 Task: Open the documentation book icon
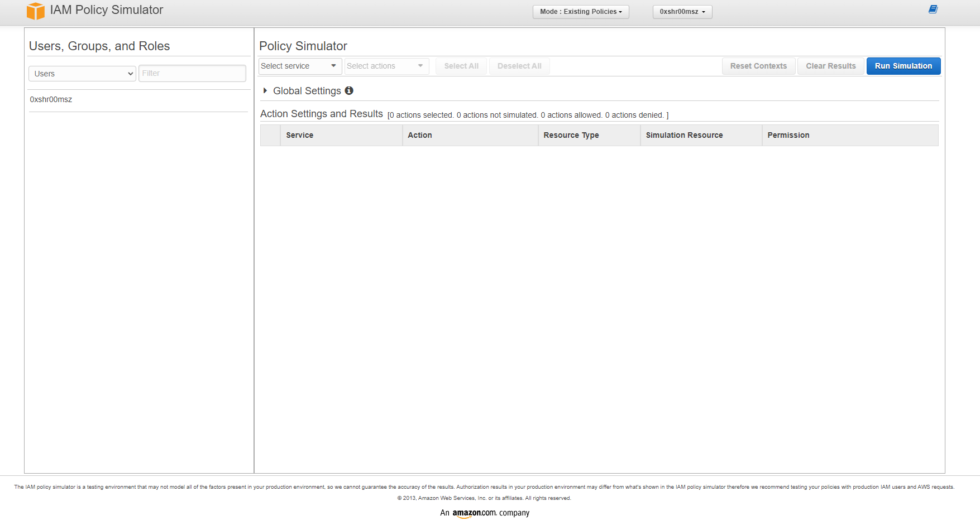point(933,9)
